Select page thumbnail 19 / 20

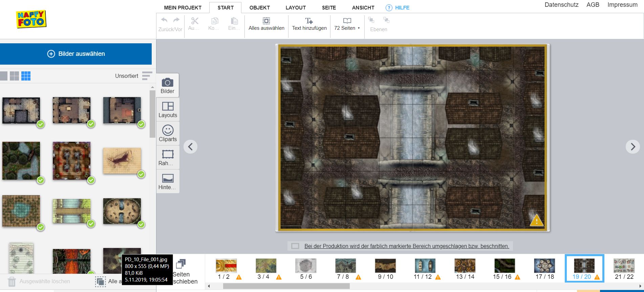click(x=584, y=269)
